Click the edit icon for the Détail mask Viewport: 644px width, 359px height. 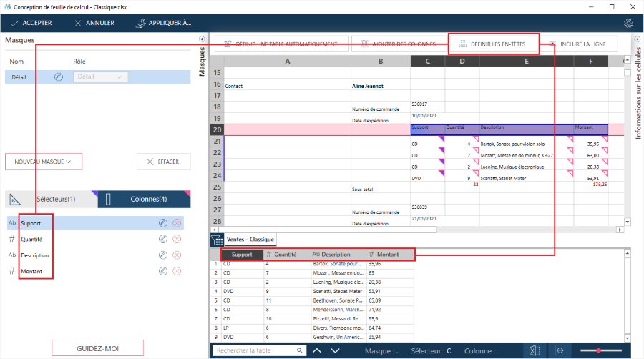click(59, 77)
